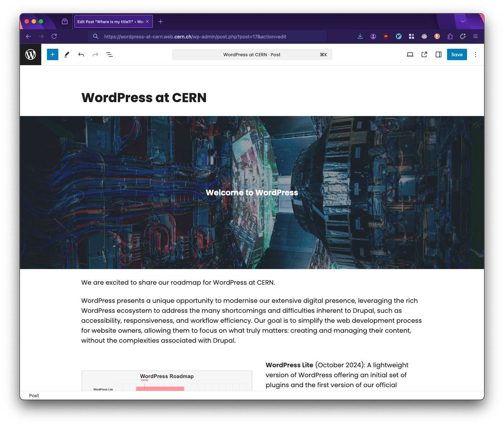The width and height of the screenshot is (504, 426).
Task: Open a new browser tab
Action: [x=161, y=22]
